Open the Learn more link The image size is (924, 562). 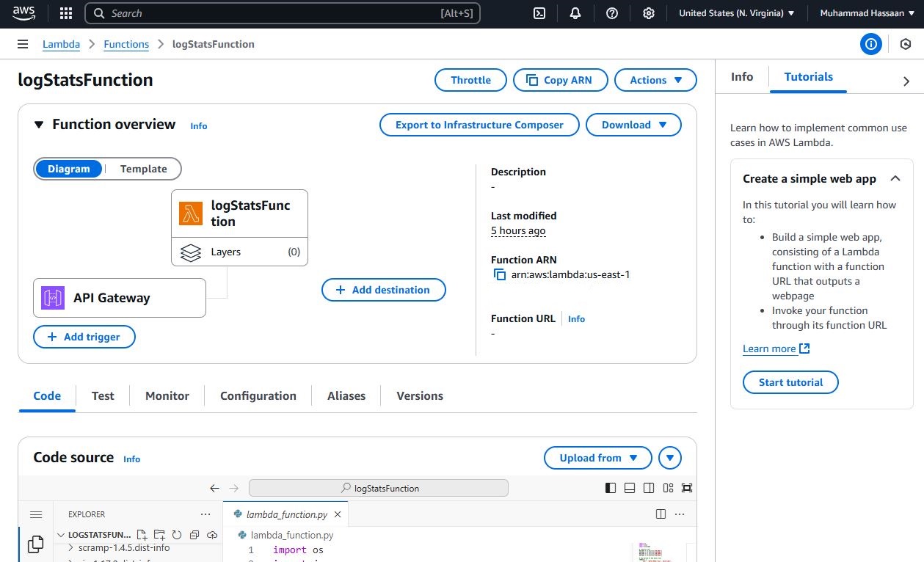pyautogui.click(x=776, y=348)
